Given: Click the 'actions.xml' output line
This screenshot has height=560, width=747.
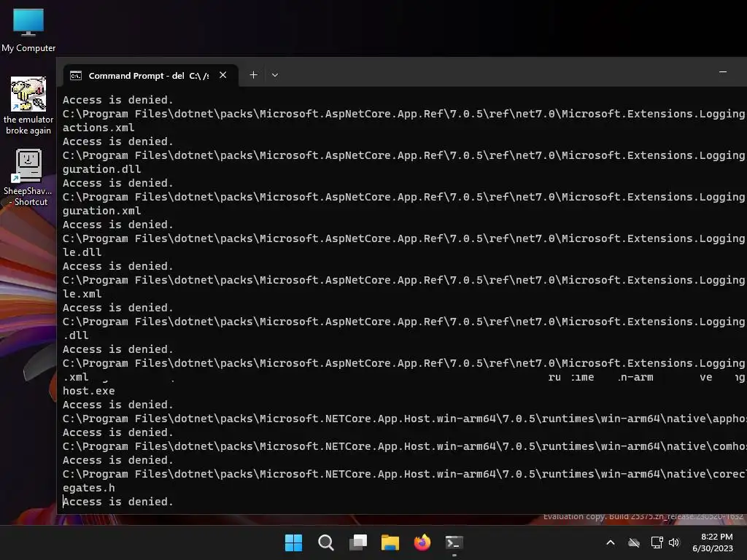Looking at the screenshot, I should tap(98, 128).
